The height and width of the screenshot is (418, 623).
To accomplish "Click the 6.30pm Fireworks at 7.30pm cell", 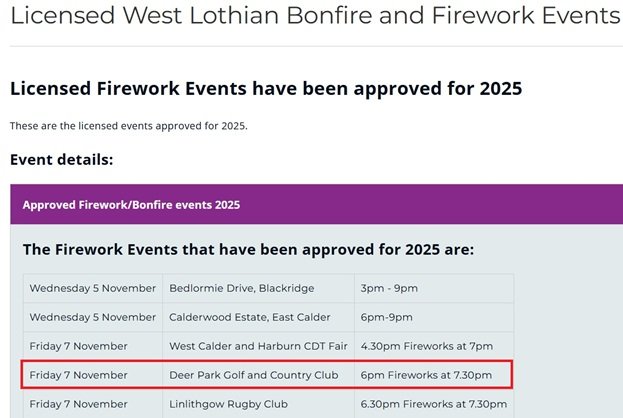I will tap(426, 404).
